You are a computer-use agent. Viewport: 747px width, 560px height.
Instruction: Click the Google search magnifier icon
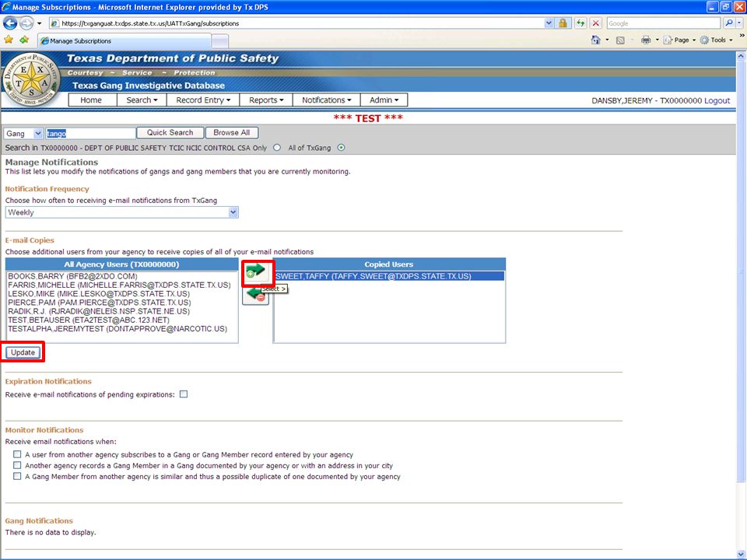(x=728, y=23)
